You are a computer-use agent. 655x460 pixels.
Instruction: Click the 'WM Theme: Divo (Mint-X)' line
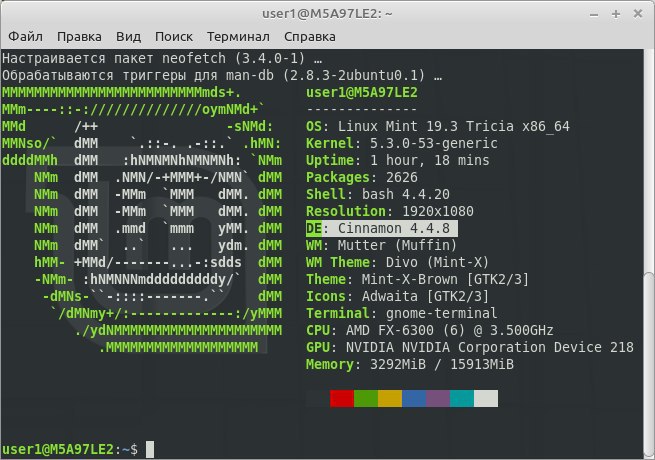(x=397, y=262)
